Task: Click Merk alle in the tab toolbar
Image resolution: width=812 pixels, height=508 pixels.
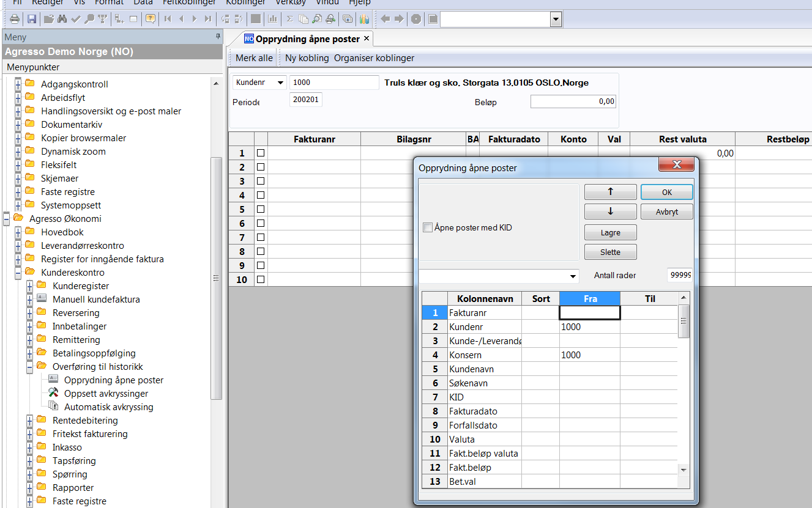Action: [255, 58]
